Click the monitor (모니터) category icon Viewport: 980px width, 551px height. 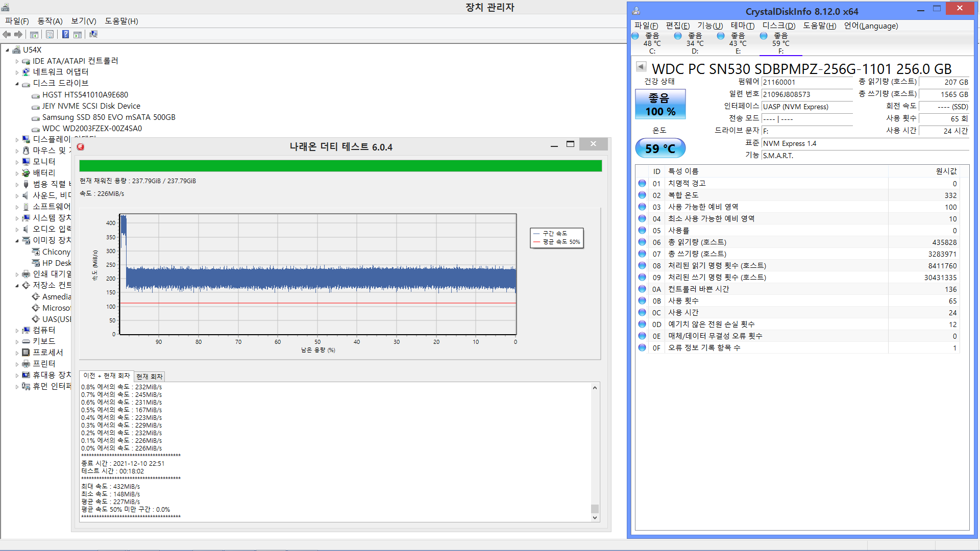tap(26, 162)
